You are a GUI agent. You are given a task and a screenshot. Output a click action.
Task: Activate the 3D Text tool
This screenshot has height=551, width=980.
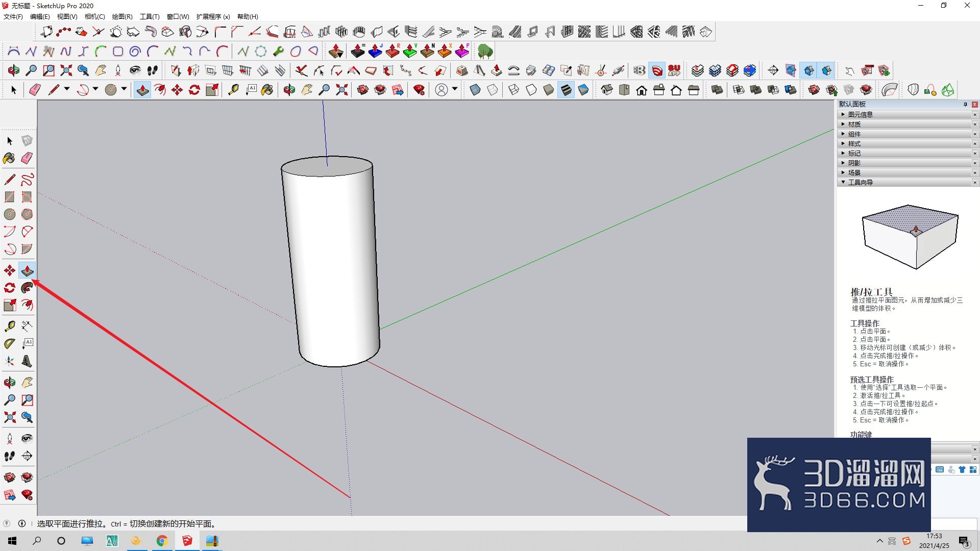click(27, 361)
